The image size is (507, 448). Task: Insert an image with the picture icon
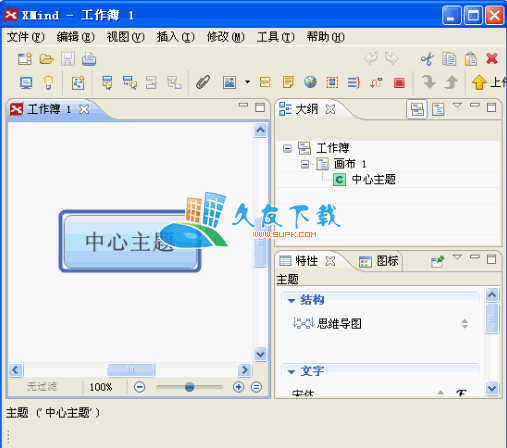229,82
